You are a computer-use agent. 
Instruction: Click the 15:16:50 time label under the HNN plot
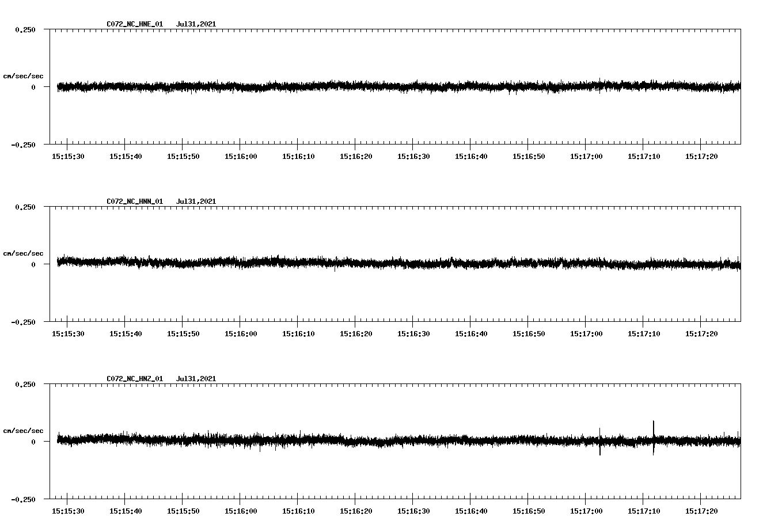tap(529, 334)
